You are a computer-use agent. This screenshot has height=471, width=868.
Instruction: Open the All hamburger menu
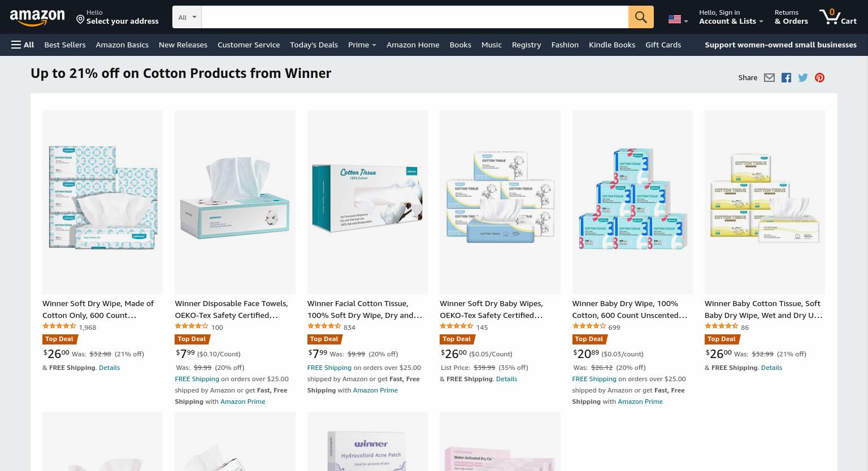(x=23, y=45)
